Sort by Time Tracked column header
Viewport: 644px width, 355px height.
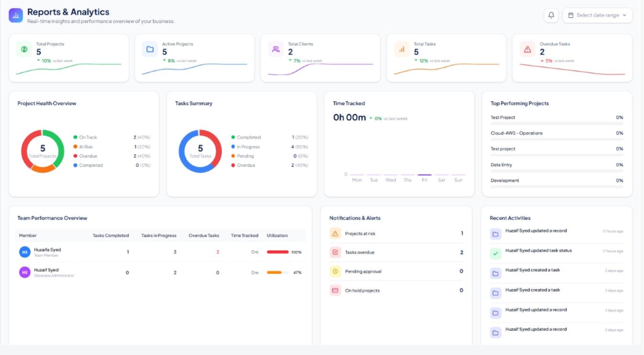tap(244, 236)
